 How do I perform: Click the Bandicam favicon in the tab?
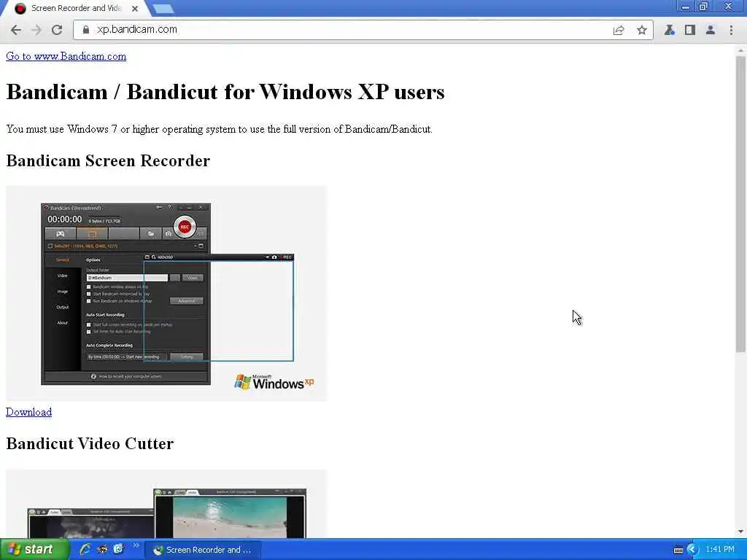click(20, 9)
